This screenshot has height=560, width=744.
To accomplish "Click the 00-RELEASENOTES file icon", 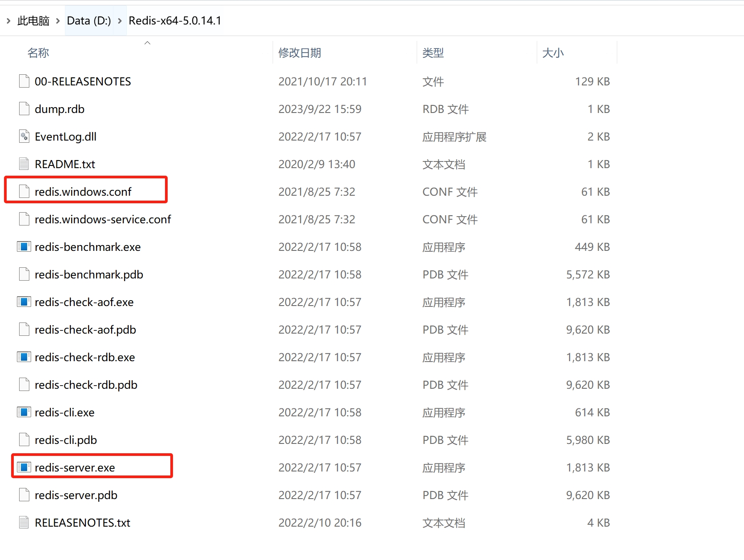I will pyautogui.click(x=24, y=81).
